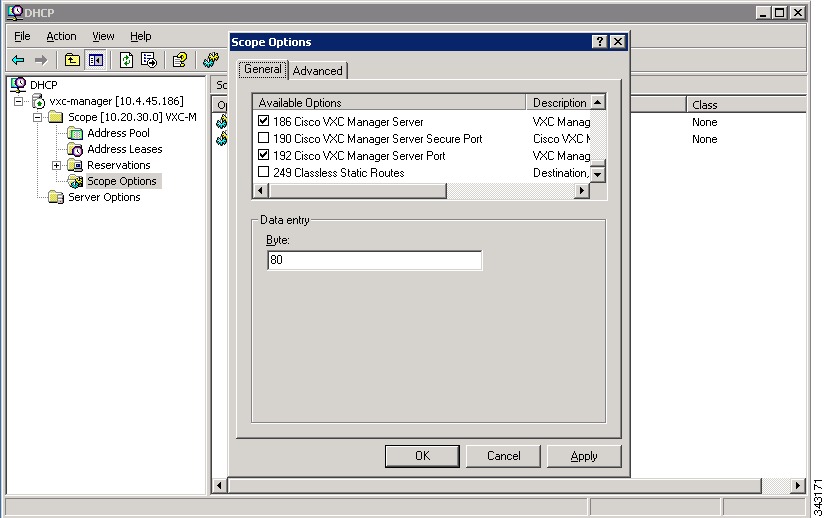Click the Refresh toolbar icon
Screen dimensions: 825x518
126,60
